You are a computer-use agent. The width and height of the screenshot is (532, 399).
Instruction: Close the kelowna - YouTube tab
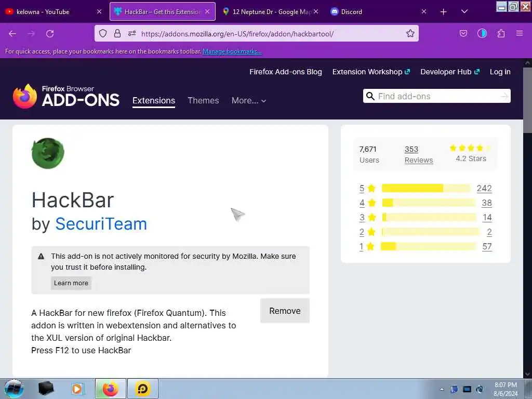(x=99, y=11)
